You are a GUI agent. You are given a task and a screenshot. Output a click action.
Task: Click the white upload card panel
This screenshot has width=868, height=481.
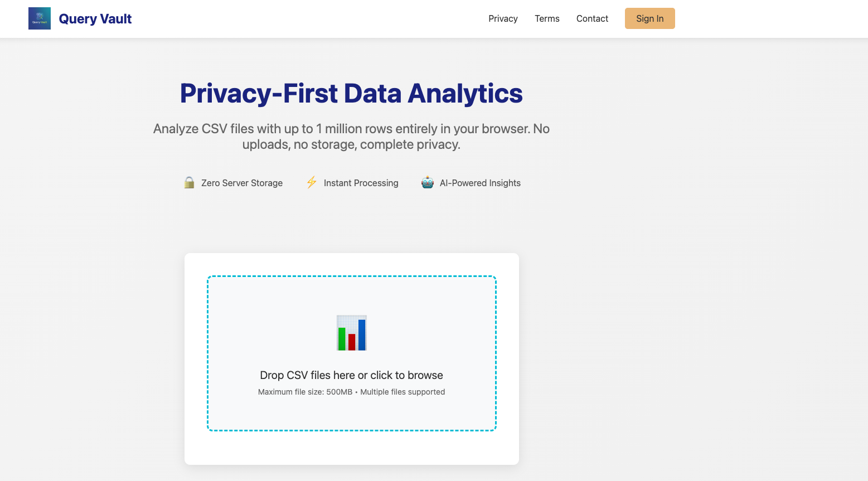point(351,449)
